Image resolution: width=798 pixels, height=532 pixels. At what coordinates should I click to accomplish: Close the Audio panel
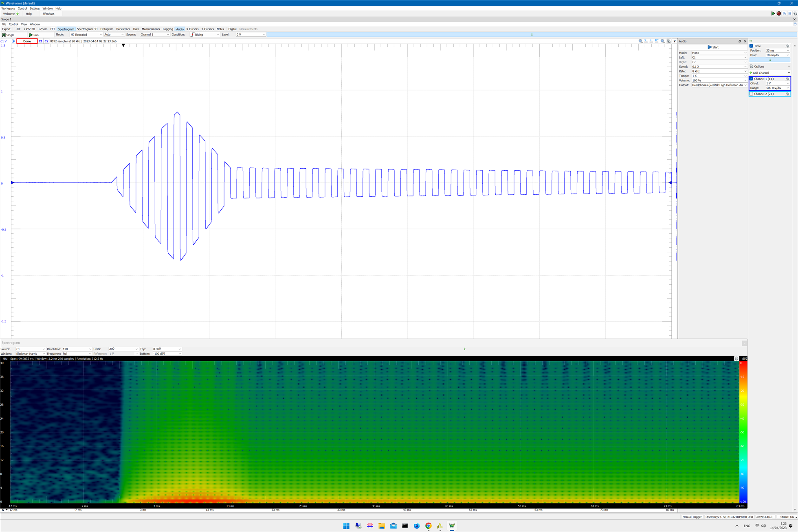(745, 41)
